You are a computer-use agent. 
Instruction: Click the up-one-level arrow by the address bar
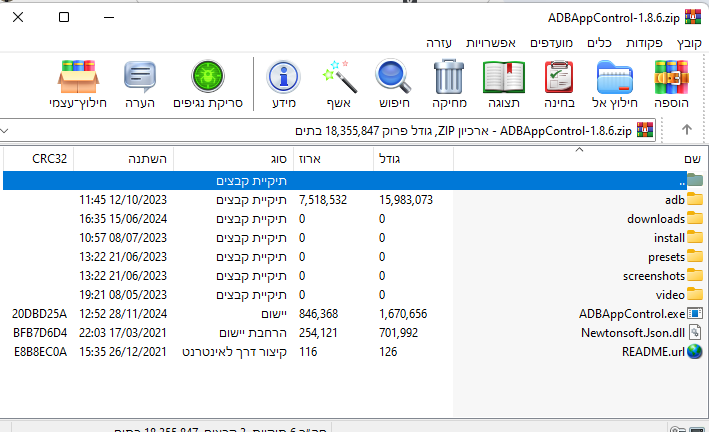pyautogui.click(x=687, y=130)
